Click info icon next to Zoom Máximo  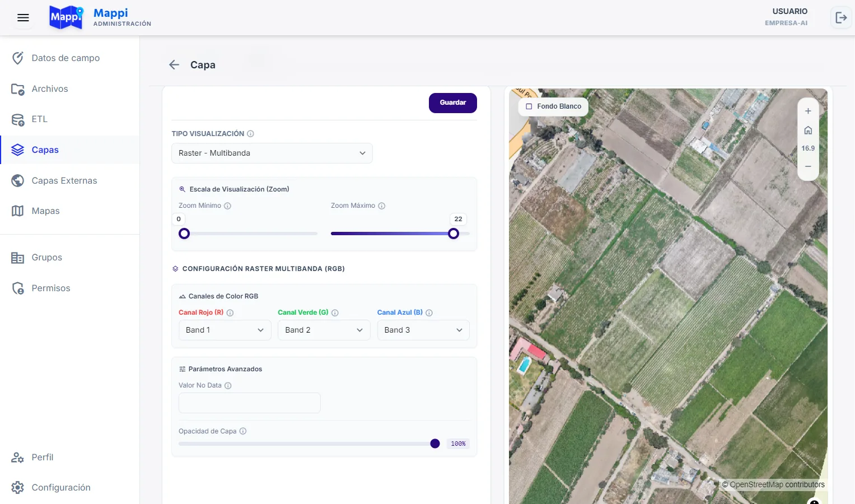tap(381, 206)
